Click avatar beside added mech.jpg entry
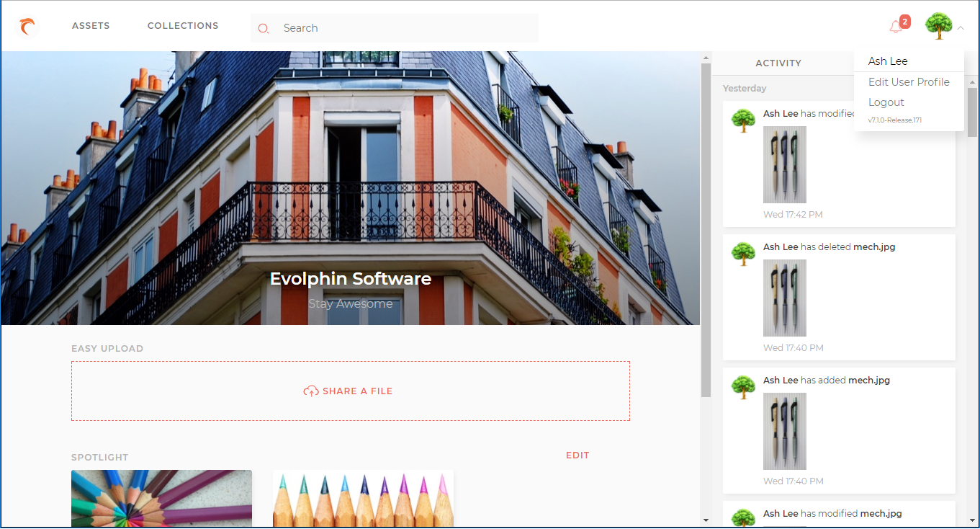 (743, 387)
